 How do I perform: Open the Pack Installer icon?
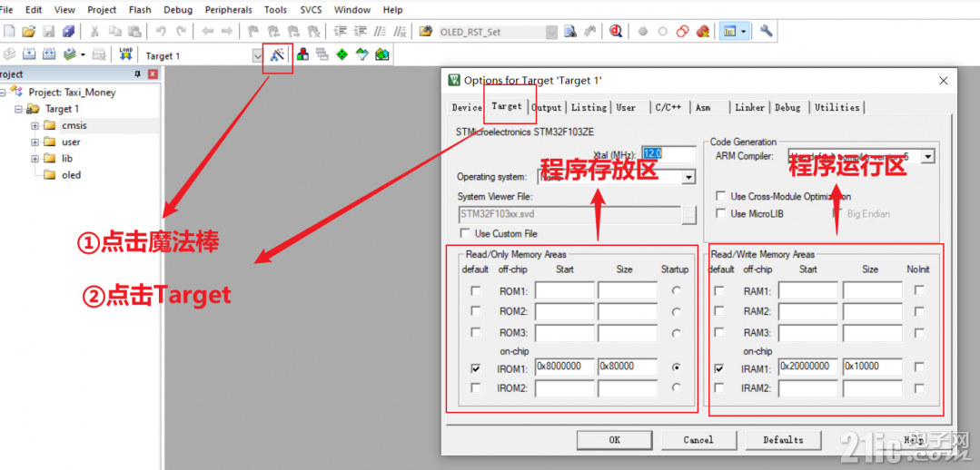tap(381, 55)
